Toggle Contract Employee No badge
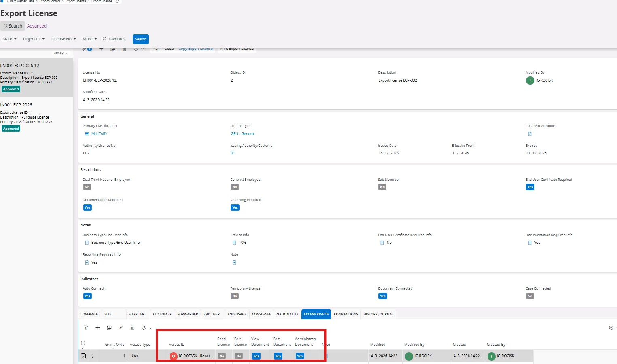This screenshot has height=364, width=617. pyautogui.click(x=235, y=187)
